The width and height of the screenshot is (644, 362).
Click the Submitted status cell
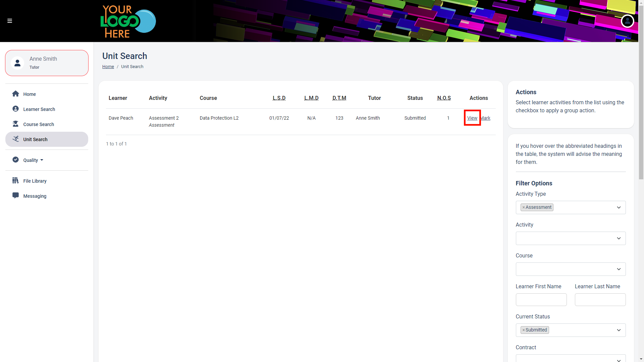(x=415, y=118)
